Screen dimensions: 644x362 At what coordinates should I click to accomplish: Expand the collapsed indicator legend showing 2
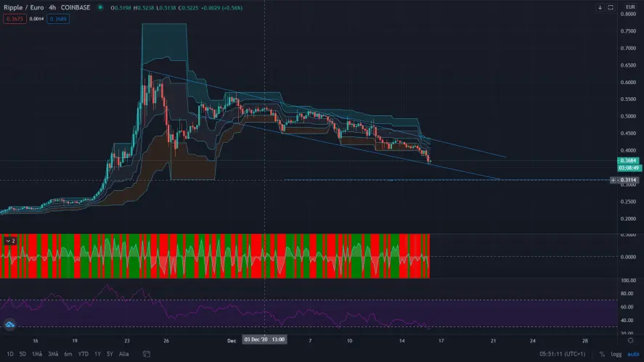pos(10,241)
